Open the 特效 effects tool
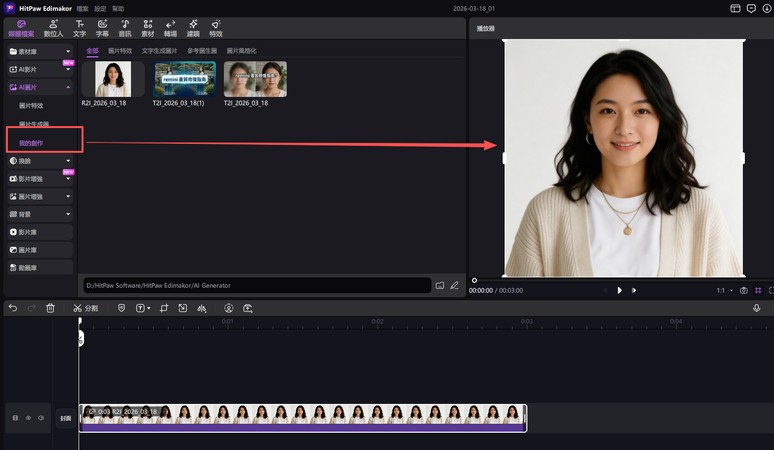 coord(216,27)
